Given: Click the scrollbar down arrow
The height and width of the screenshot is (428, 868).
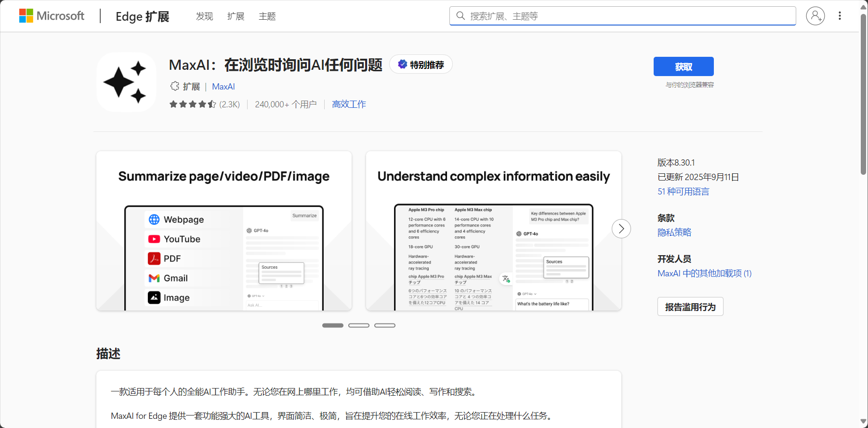Looking at the screenshot, I should tap(864, 422).
